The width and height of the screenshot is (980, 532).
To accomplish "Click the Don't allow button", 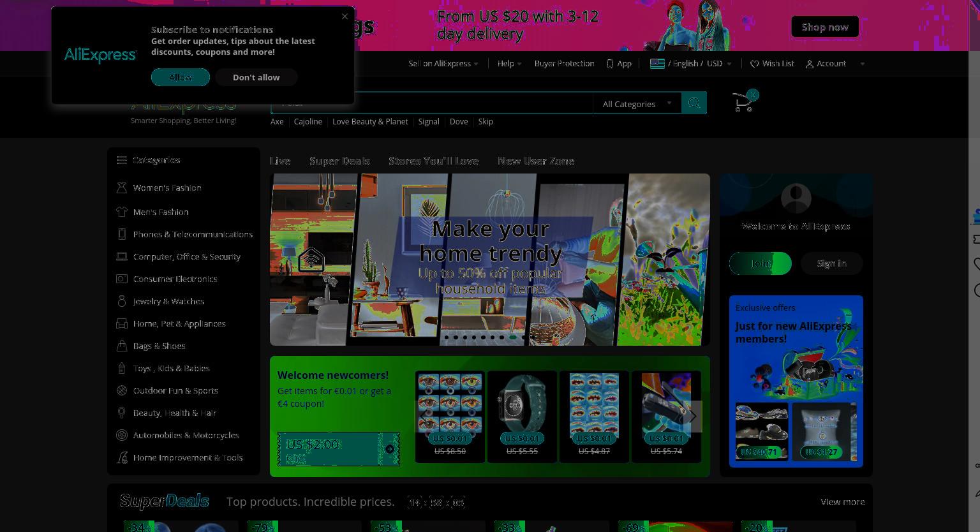I will 256,77.
